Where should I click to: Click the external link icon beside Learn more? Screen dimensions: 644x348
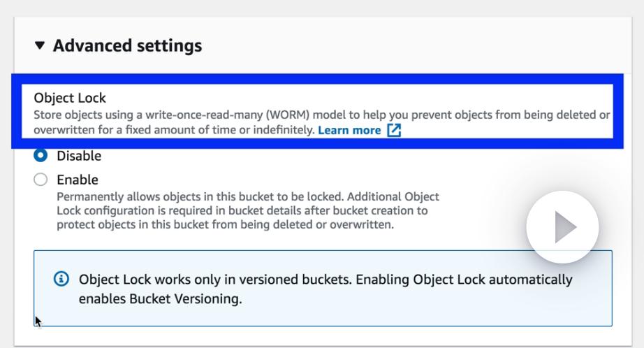pyautogui.click(x=395, y=130)
